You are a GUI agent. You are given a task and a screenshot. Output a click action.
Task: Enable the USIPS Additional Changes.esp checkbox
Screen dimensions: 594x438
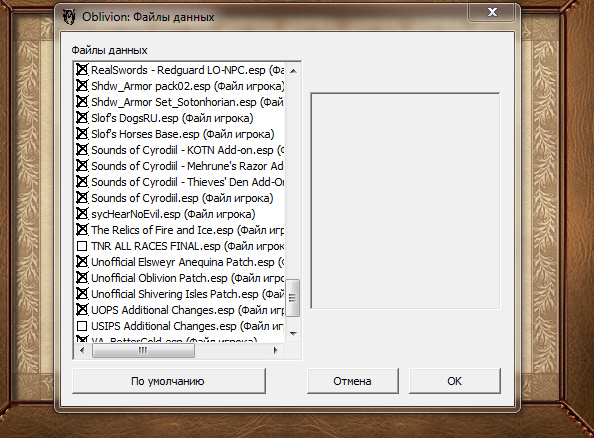click(x=82, y=326)
